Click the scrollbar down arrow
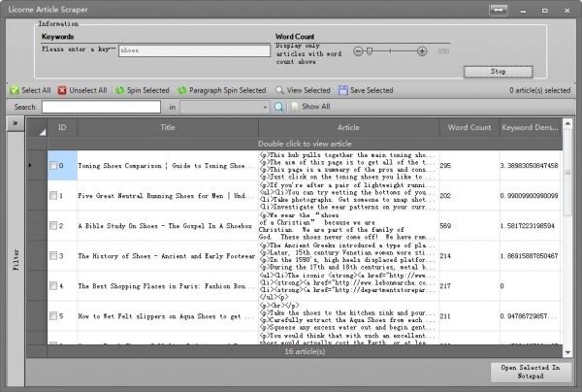Viewport: 582px width, 392px height. (x=567, y=352)
